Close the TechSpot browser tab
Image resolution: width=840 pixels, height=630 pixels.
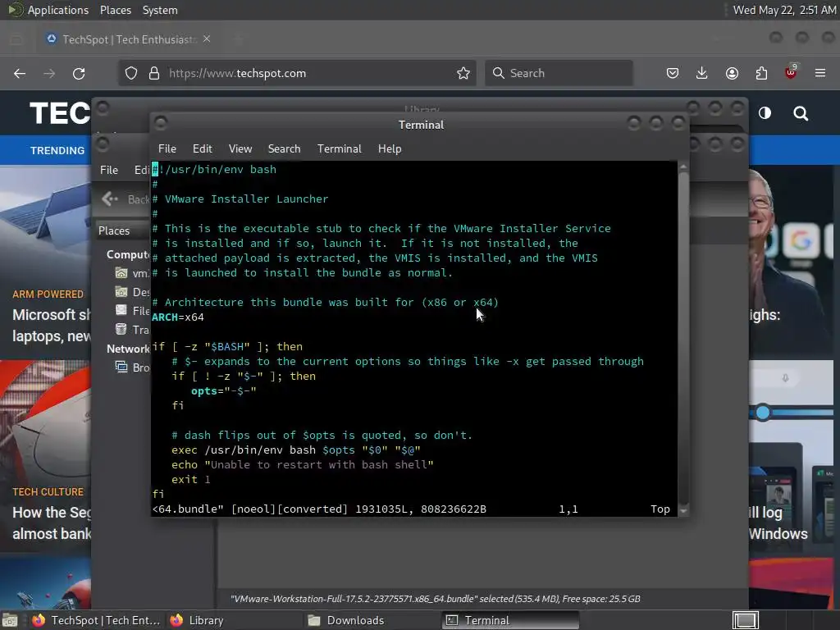[x=207, y=39]
